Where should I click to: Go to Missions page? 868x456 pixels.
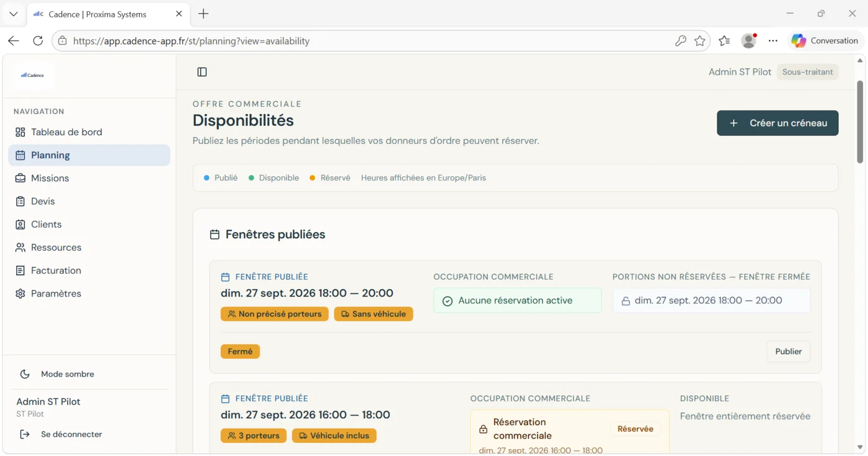click(89, 178)
